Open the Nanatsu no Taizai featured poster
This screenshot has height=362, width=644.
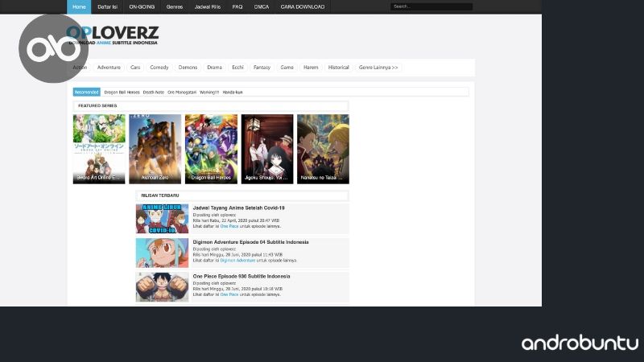[324, 149]
